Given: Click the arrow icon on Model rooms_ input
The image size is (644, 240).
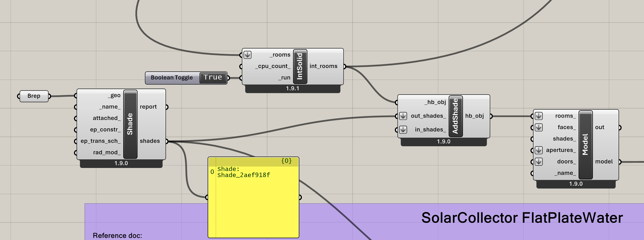Looking at the screenshot, I should [539, 116].
